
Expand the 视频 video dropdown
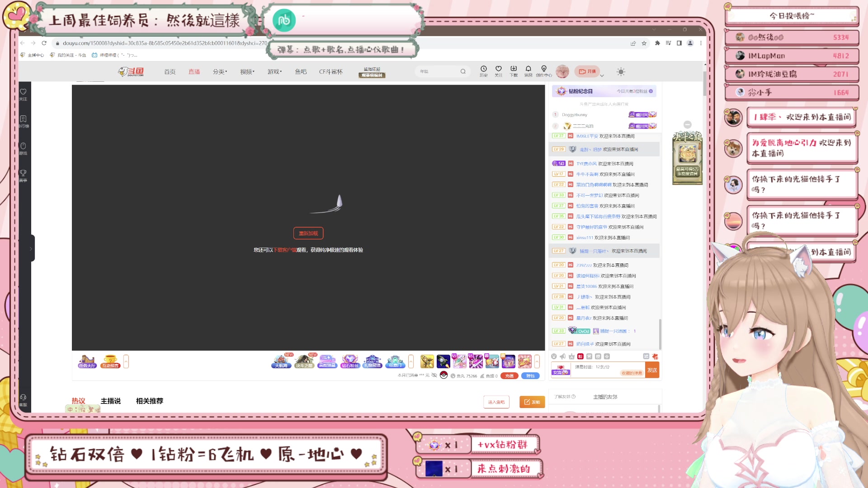pyautogui.click(x=247, y=71)
